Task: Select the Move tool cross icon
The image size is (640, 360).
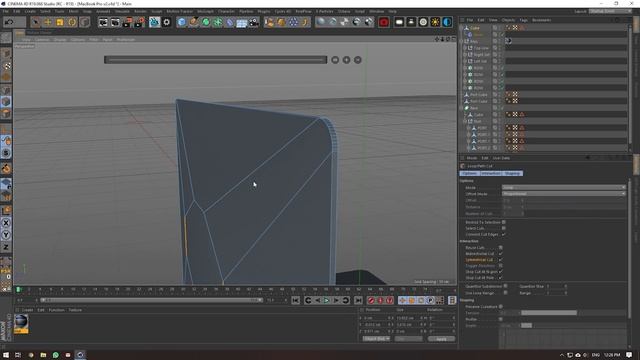Action: (48, 22)
